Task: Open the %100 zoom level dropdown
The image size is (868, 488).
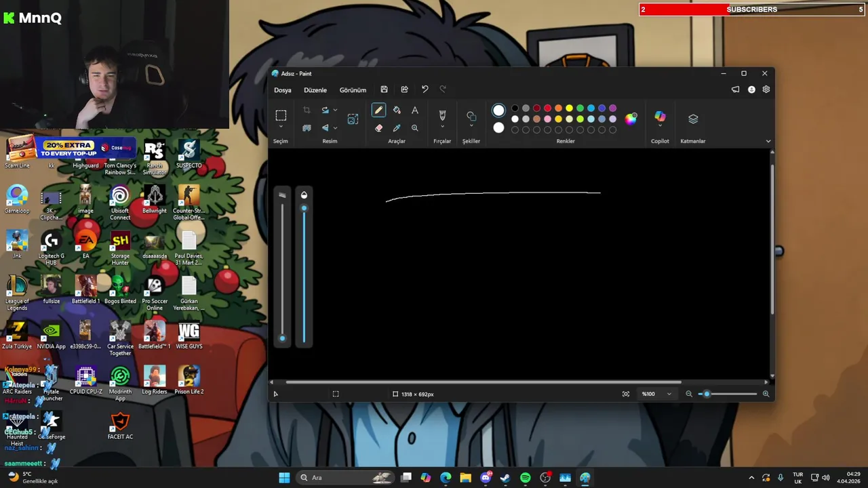Action: 657,394
